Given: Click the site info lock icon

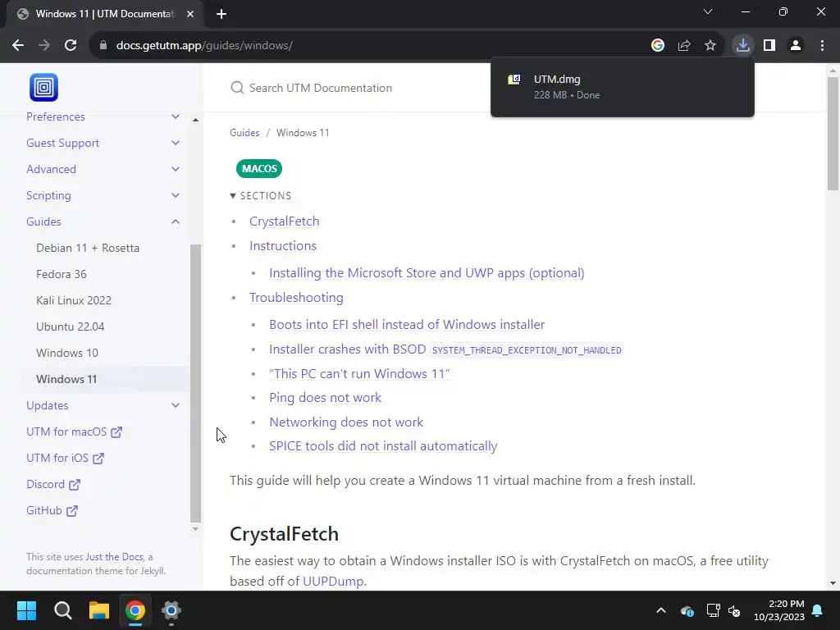Looking at the screenshot, I should point(103,46).
